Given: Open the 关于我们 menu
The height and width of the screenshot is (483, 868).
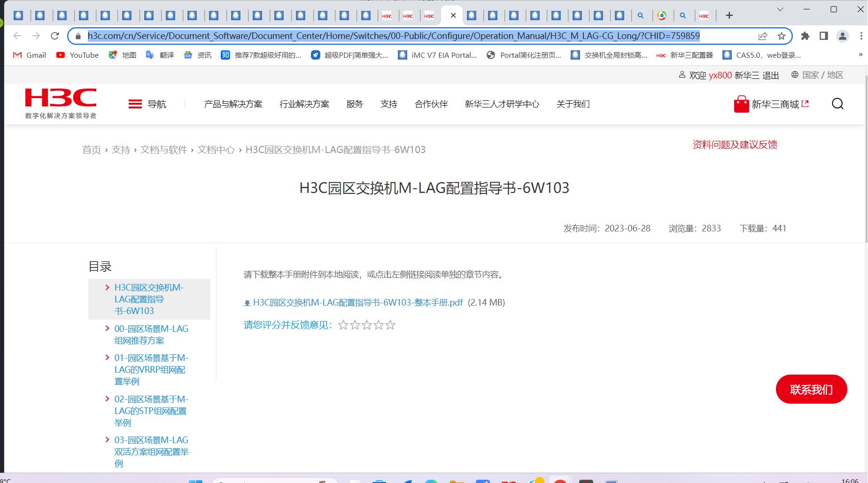Looking at the screenshot, I should [x=573, y=104].
